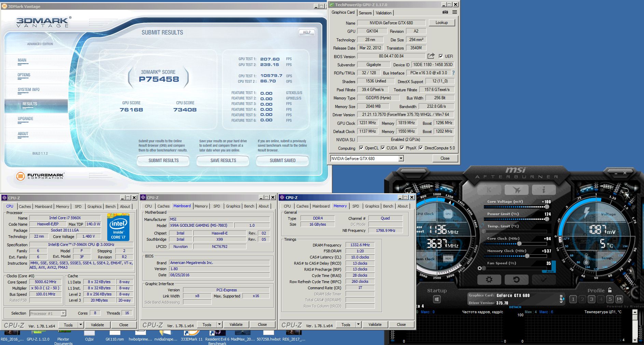Switch to the Validation tab in GPU-Z

click(383, 13)
